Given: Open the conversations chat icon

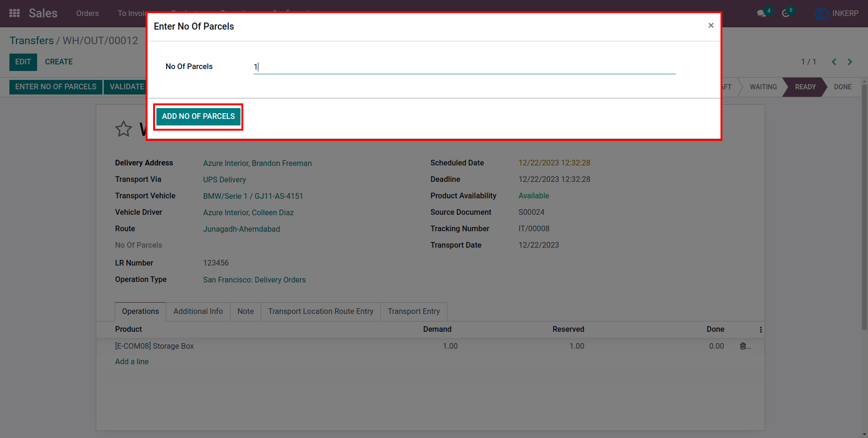Looking at the screenshot, I should (x=761, y=14).
